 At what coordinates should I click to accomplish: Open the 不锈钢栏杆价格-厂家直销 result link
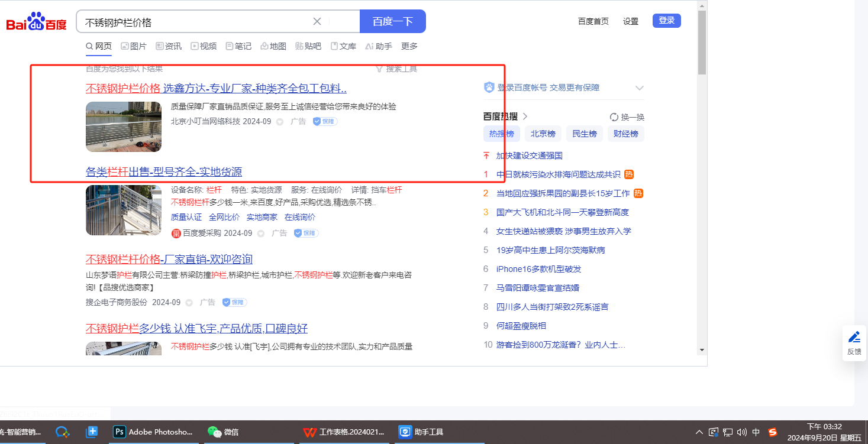[169, 259]
